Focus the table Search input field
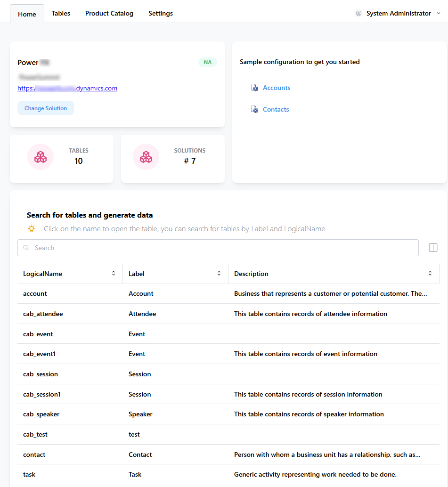 click(x=221, y=248)
